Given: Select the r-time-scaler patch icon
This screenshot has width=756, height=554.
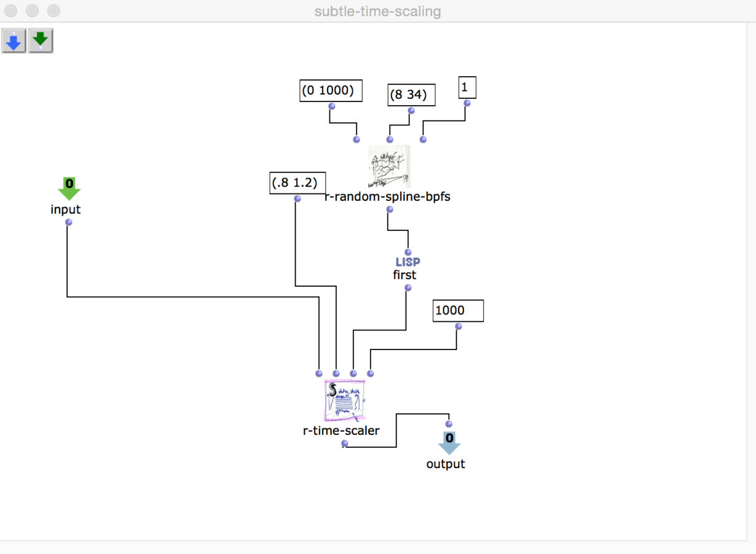Looking at the screenshot, I should [x=345, y=400].
